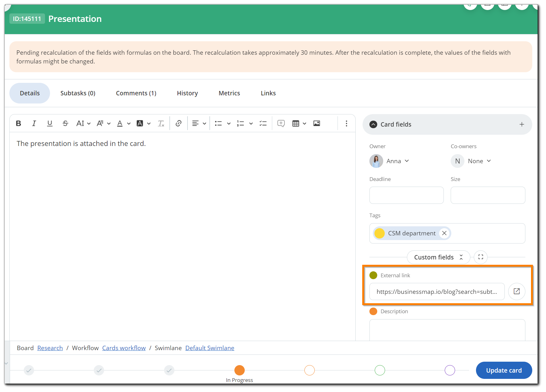Insert a hyperlink
Viewport: 546px width, 392px height.
(x=178, y=123)
